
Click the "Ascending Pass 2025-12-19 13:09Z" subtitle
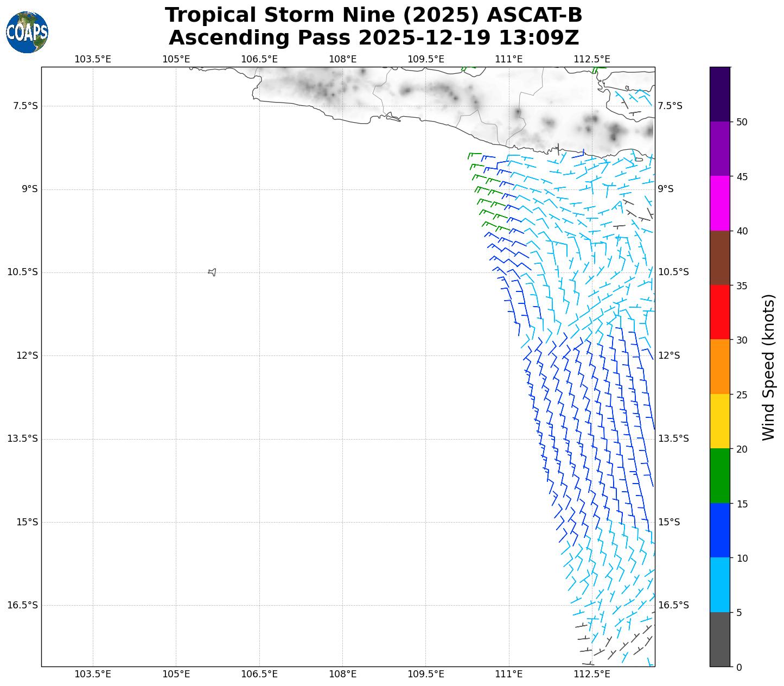click(373, 38)
